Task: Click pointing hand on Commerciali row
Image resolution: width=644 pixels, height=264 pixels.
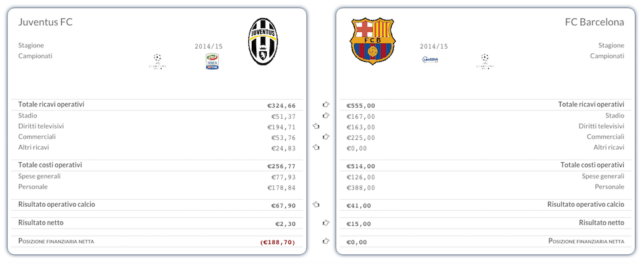Action: tap(325, 137)
